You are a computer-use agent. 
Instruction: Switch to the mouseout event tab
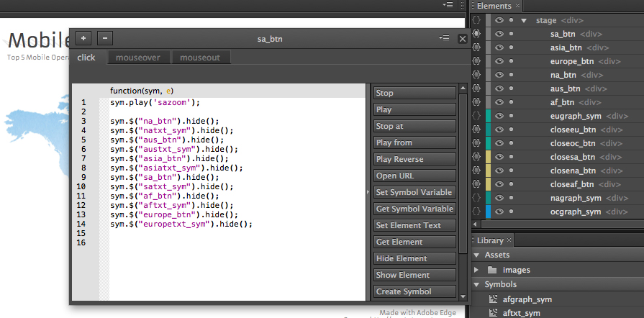(201, 58)
